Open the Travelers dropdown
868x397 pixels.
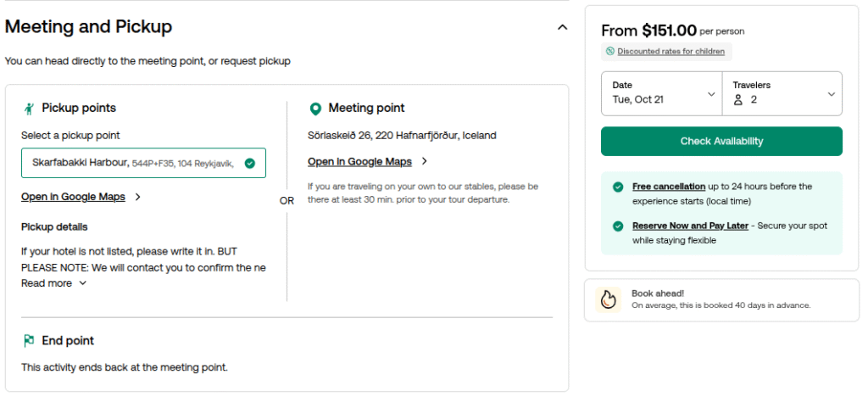pyautogui.click(x=782, y=93)
